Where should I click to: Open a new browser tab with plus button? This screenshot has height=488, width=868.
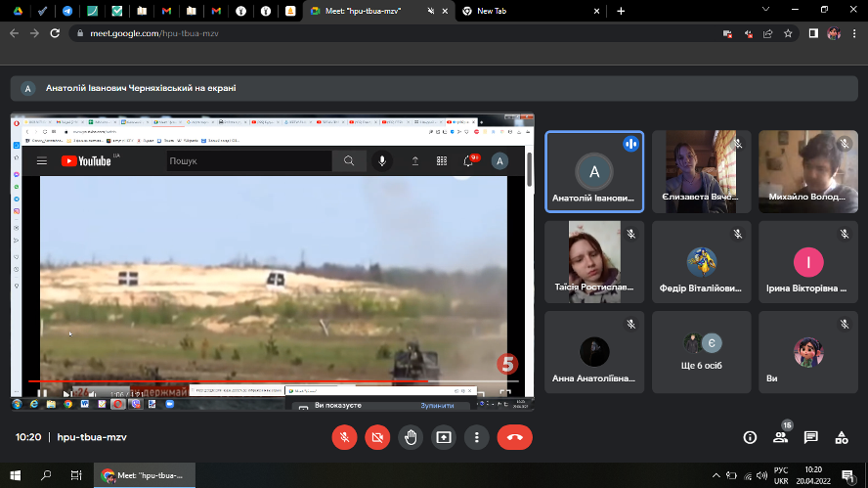pos(621,11)
